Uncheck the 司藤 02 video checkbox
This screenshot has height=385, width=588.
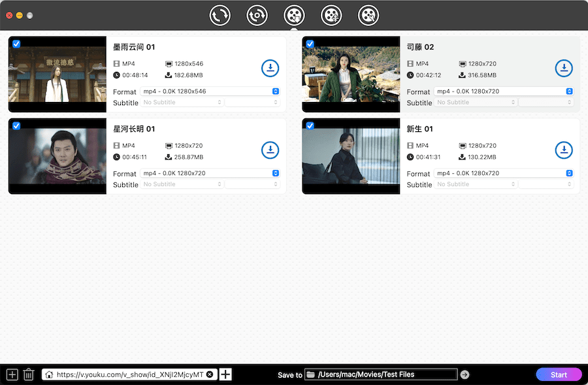point(310,44)
